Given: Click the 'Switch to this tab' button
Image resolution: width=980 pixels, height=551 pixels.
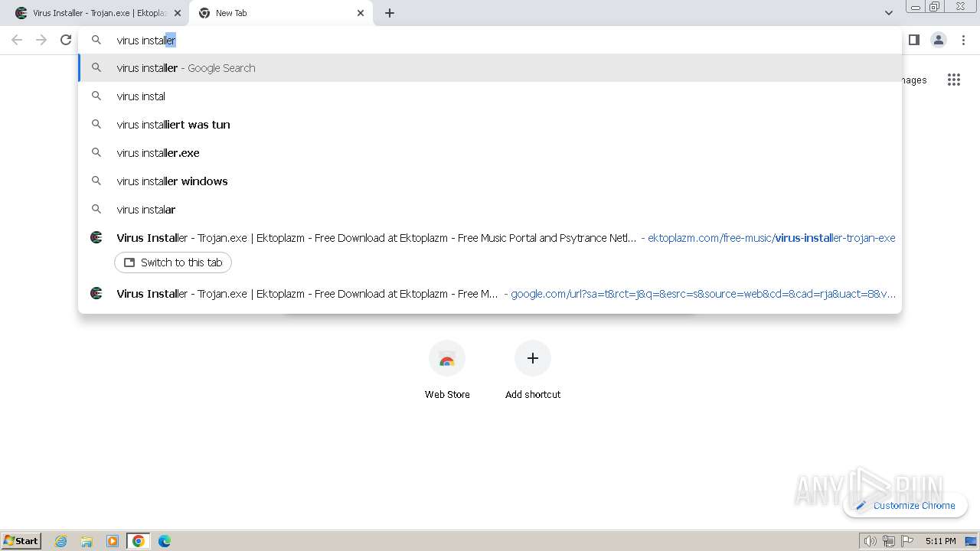Looking at the screenshot, I should (x=173, y=262).
